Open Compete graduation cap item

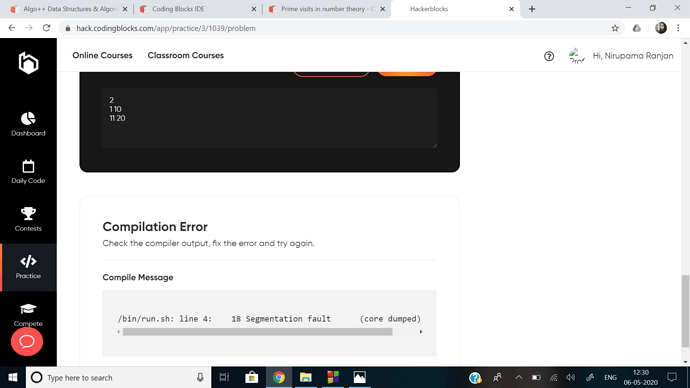point(28,314)
